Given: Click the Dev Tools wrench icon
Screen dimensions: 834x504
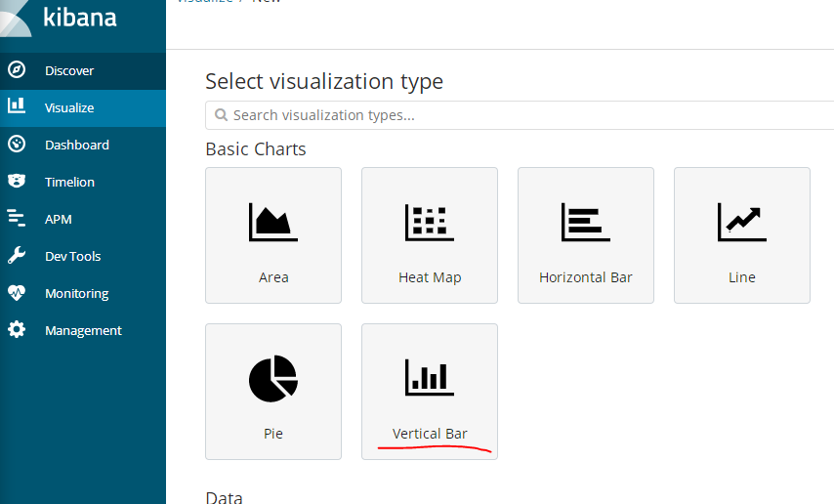Looking at the screenshot, I should (x=17, y=256).
